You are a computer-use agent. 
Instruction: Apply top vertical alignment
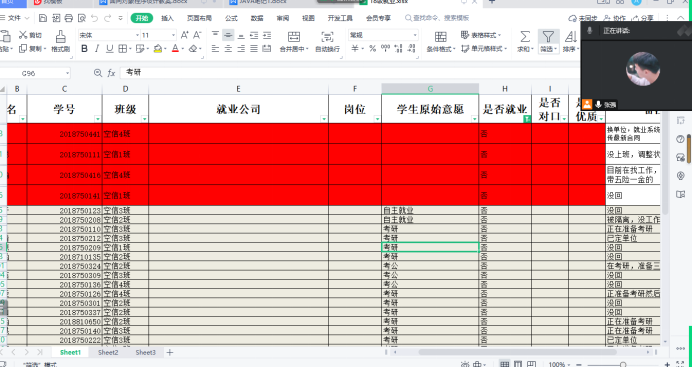[x=215, y=35]
